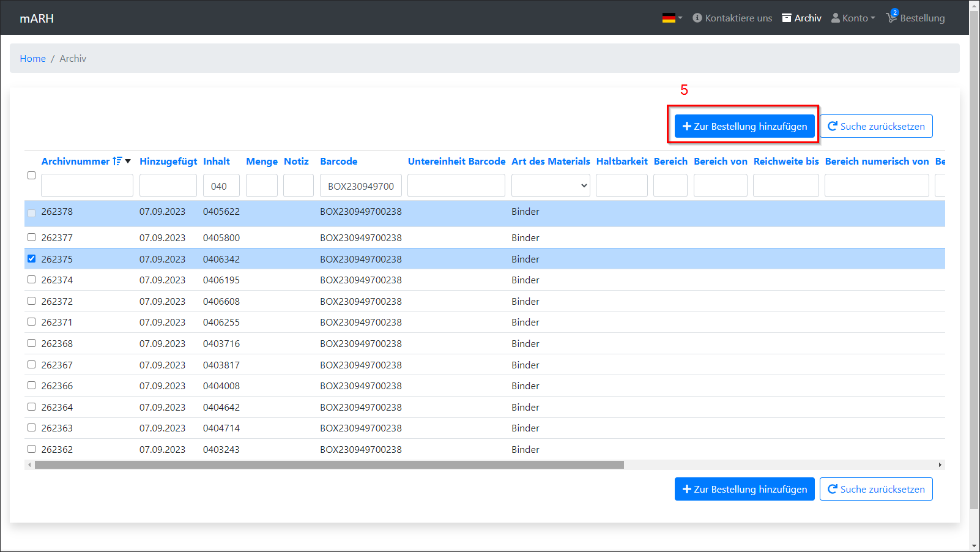Click the German flag language icon
The image size is (980, 552).
(x=668, y=18)
